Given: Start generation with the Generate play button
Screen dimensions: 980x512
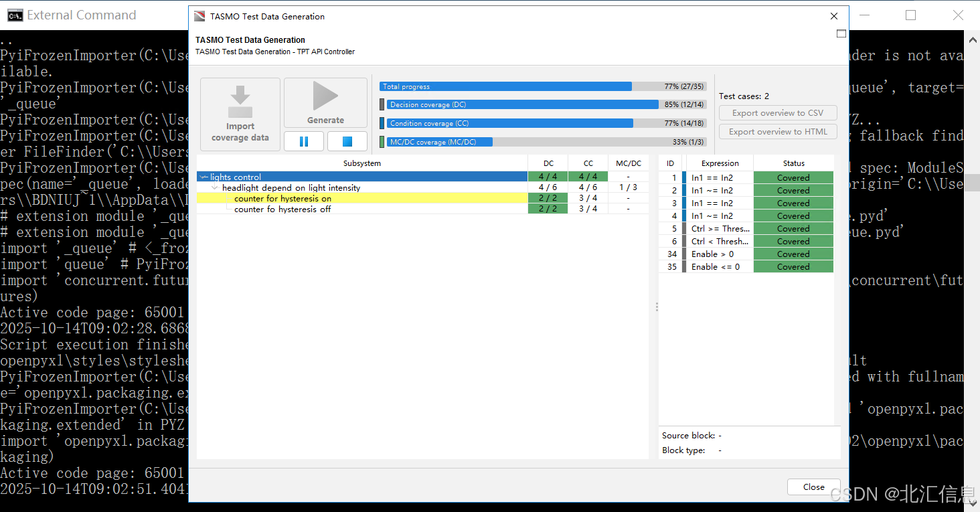Looking at the screenshot, I should [x=325, y=102].
